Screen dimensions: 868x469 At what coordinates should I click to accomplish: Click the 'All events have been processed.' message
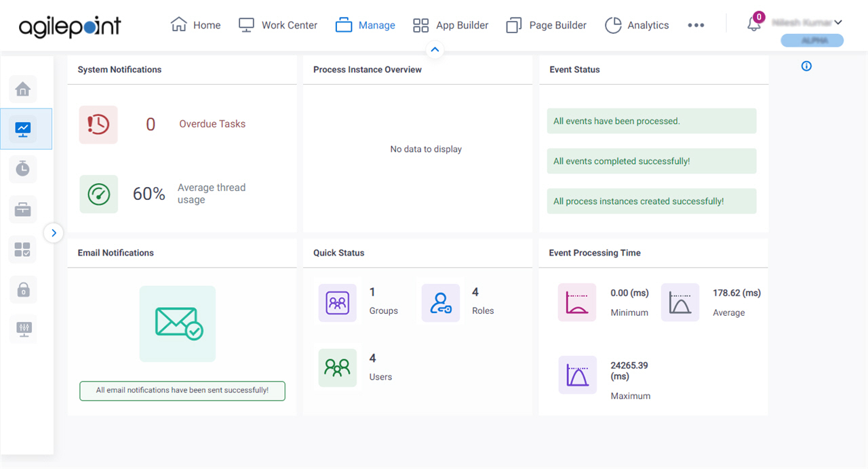pos(652,121)
